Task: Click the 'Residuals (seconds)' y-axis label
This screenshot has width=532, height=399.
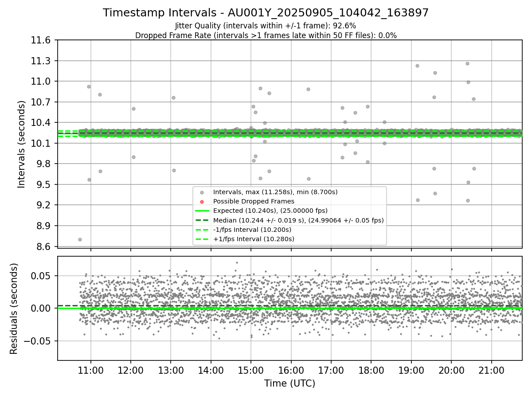Action: (14, 309)
